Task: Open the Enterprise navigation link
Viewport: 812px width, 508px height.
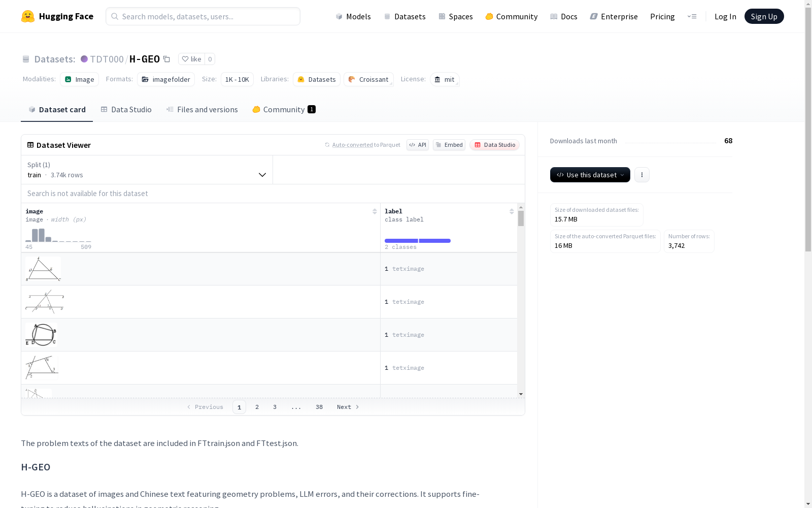Action: pos(614,16)
